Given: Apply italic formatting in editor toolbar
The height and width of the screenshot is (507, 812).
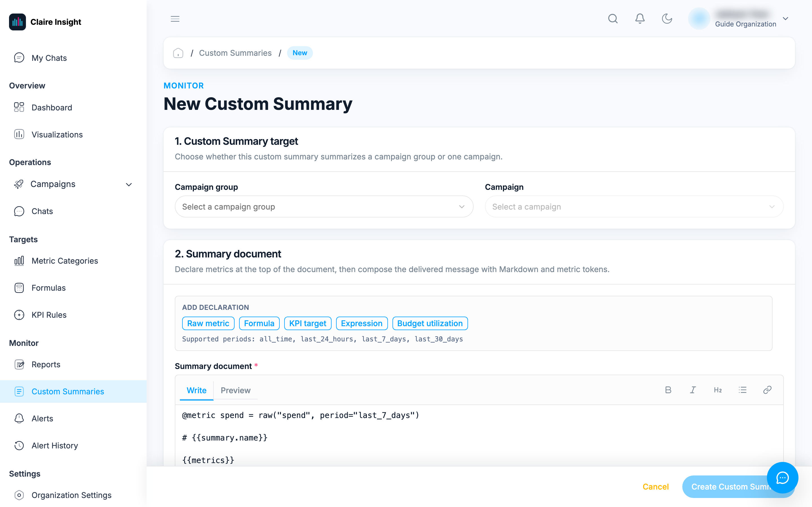Looking at the screenshot, I should tap(693, 390).
